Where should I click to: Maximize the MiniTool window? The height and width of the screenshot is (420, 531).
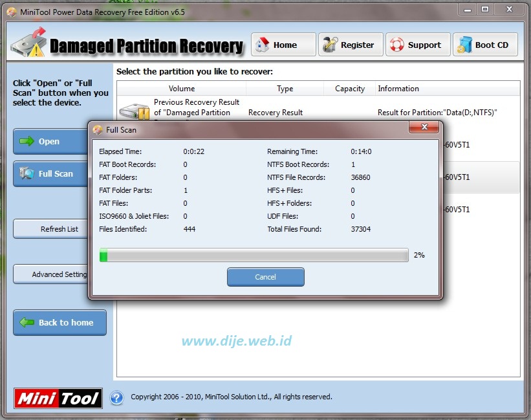[x=485, y=9]
